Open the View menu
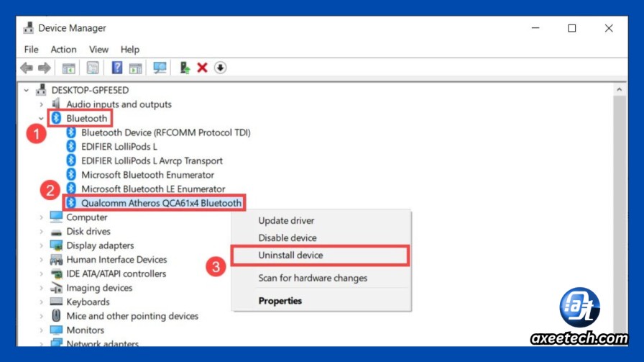 click(98, 50)
